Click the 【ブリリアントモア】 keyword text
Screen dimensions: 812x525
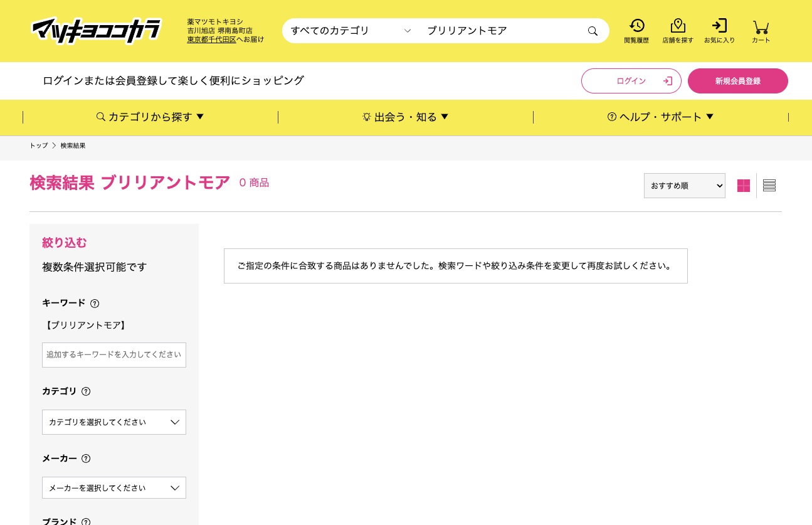pos(86,326)
